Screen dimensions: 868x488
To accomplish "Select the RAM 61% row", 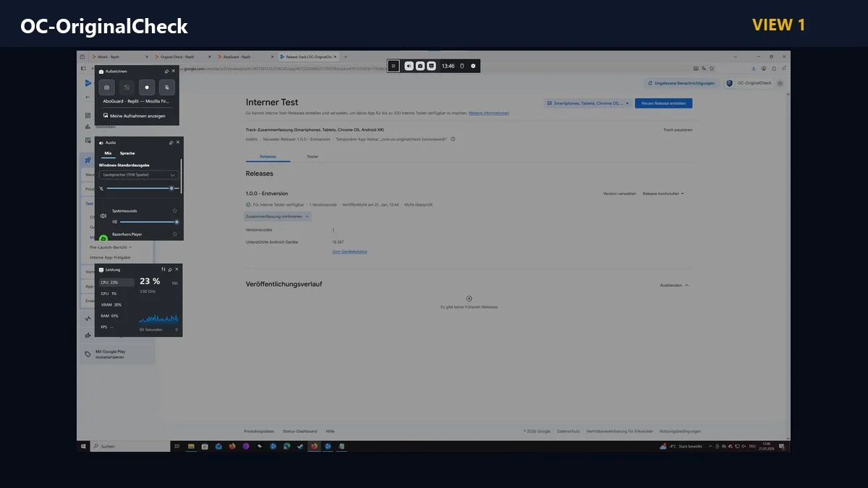I will point(116,316).
